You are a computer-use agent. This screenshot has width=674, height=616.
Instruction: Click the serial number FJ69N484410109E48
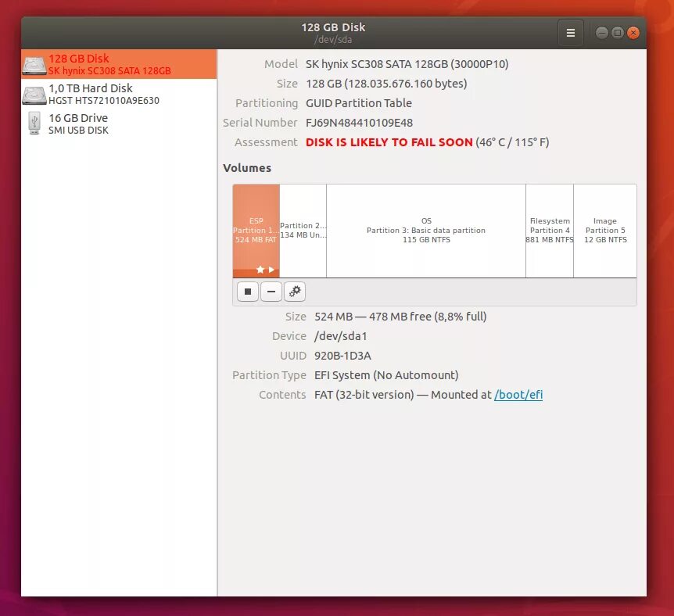pos(360,123)
